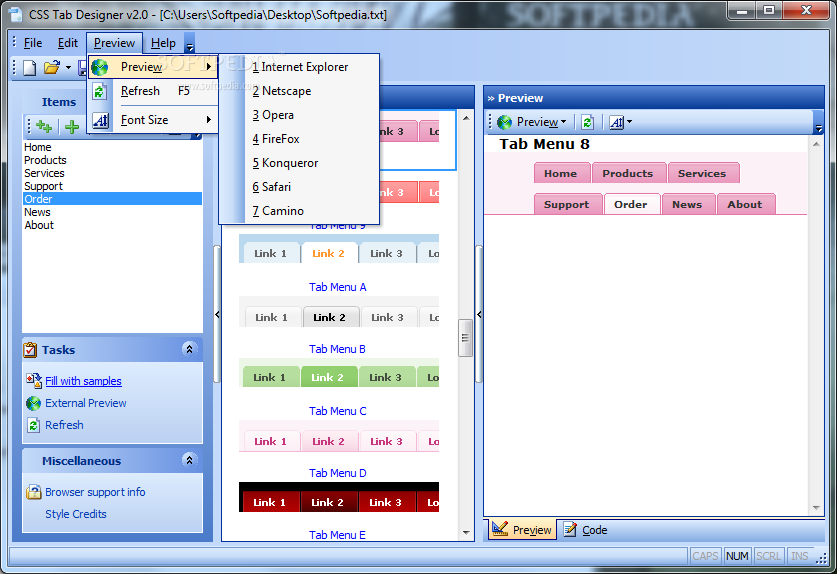The image size is (837, 574).
Task: Select About in the Items list
Action: point(112,225)
